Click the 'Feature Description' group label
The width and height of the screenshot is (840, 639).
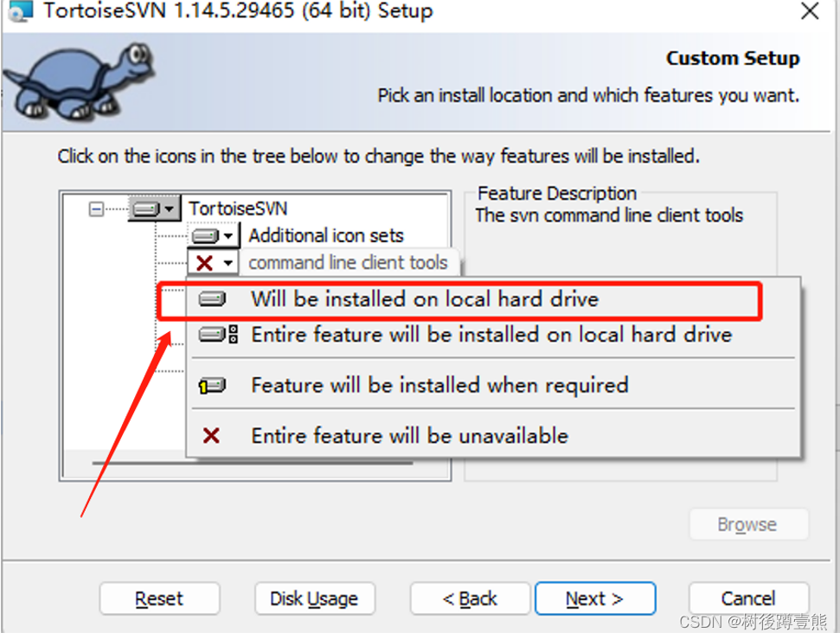pos(556,193)
